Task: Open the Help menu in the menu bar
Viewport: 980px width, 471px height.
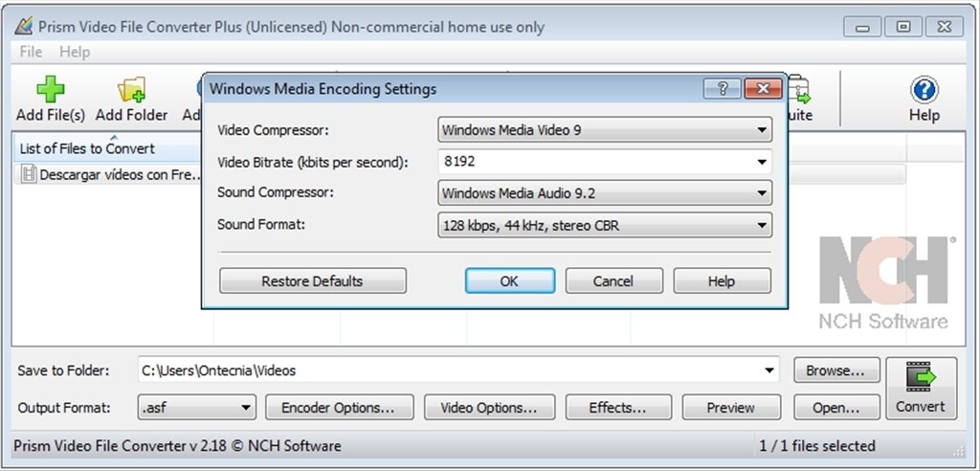Action: pos(75,52)
